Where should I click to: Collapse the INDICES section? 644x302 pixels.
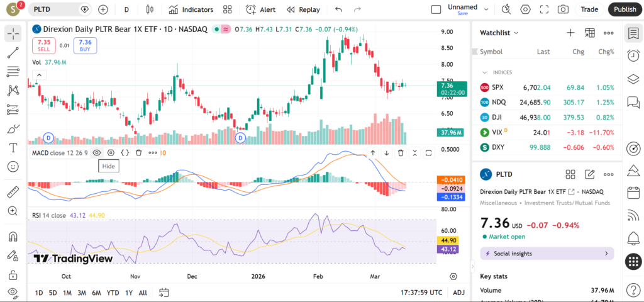tap(485, 72)
